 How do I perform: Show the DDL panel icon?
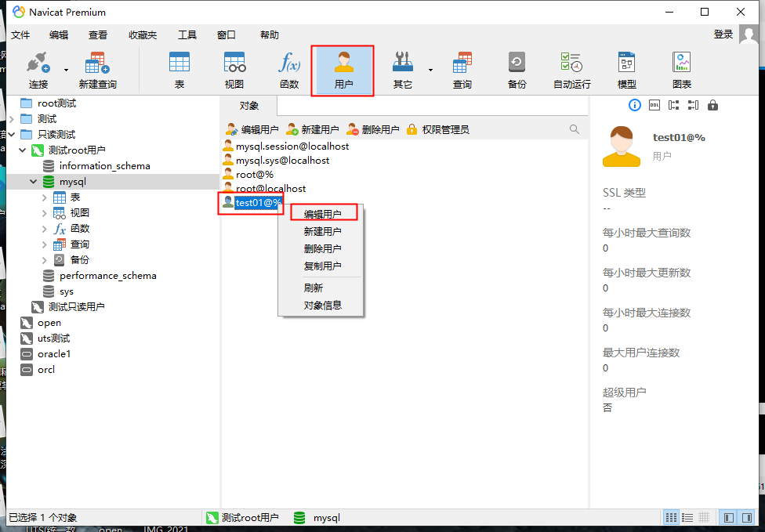point(654,105)
